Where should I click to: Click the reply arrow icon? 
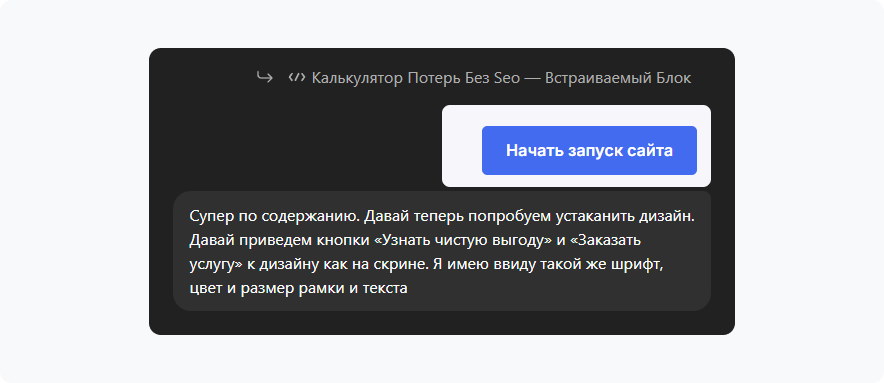[x=264, y=77]
